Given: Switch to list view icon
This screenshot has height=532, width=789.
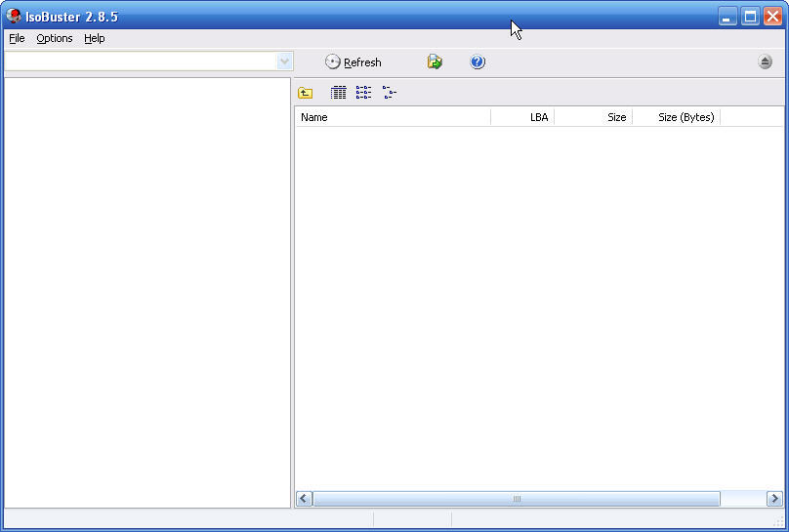Looking at the screenshot, I should click(364, 93).
